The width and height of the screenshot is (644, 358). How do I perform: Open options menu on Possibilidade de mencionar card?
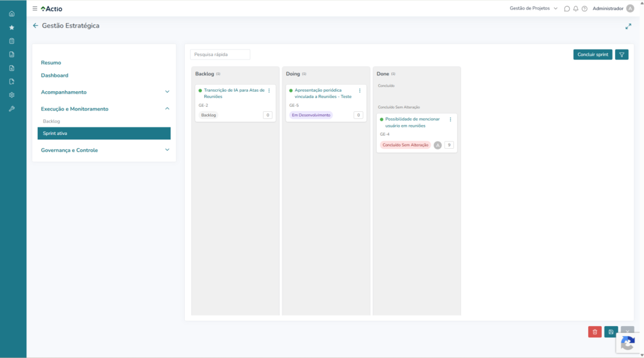click(x=450, y=120)
